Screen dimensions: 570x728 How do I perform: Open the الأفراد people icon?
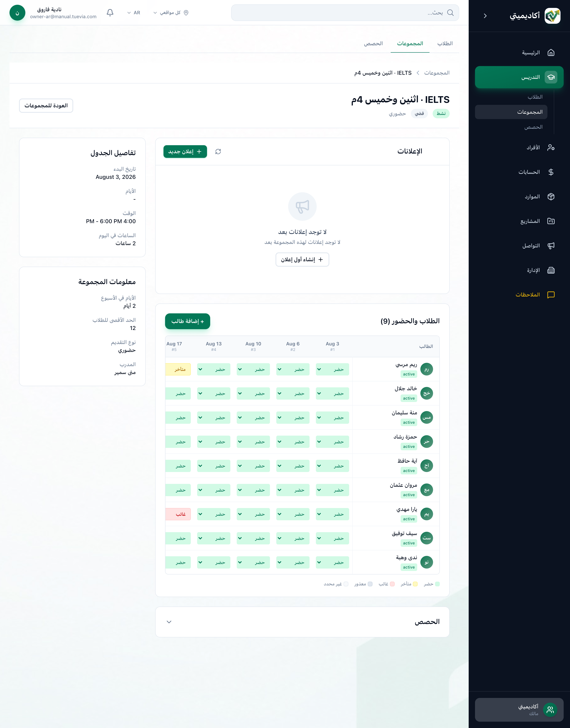point(551,147)
